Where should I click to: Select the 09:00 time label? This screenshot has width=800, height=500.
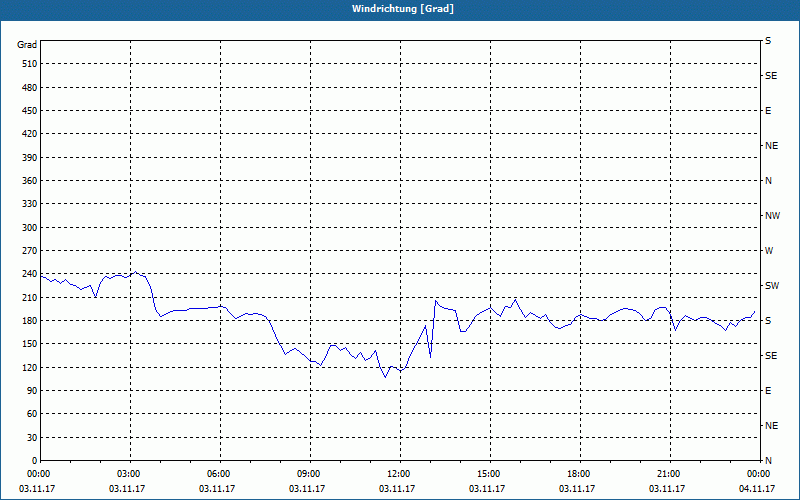[x=310, y=474]
